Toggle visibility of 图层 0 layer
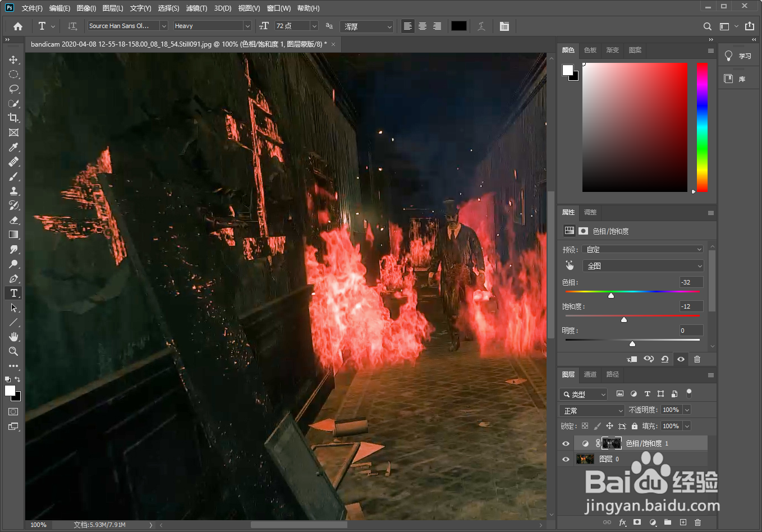 point(566,459)
